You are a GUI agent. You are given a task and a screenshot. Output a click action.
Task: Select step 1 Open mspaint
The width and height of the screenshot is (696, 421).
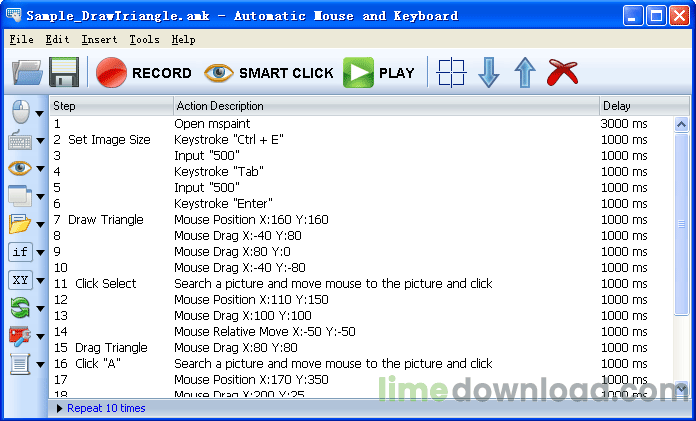(361, 123)
